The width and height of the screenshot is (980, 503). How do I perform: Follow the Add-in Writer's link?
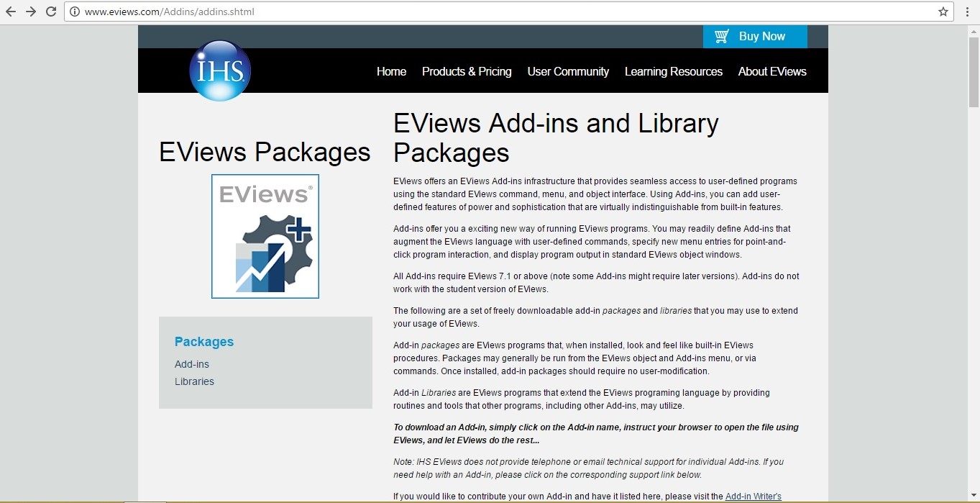click(754, 497)
